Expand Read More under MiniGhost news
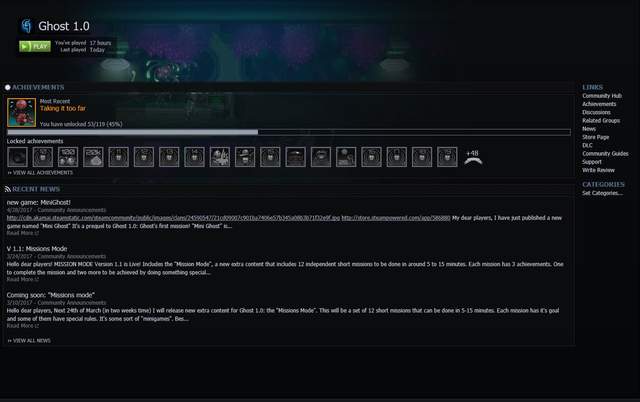The width and height of the screenshot is (640, 402). coord(23,233)
